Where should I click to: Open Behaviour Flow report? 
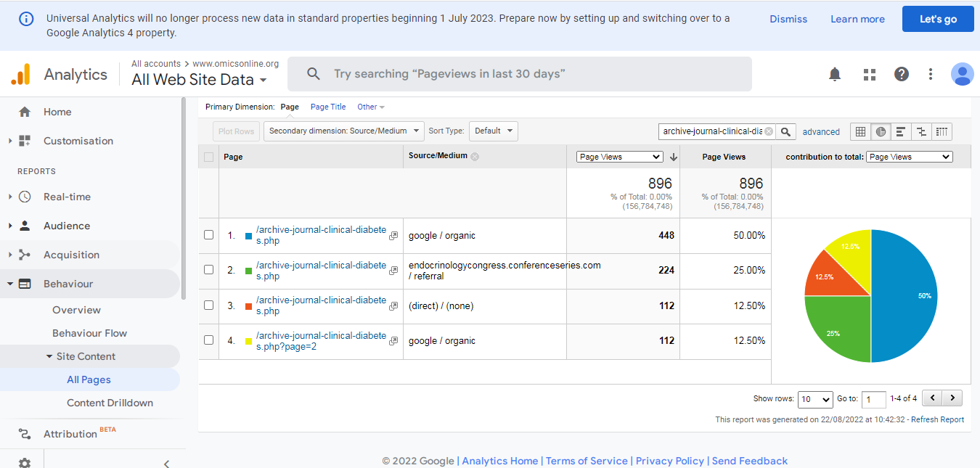[89, 333]
